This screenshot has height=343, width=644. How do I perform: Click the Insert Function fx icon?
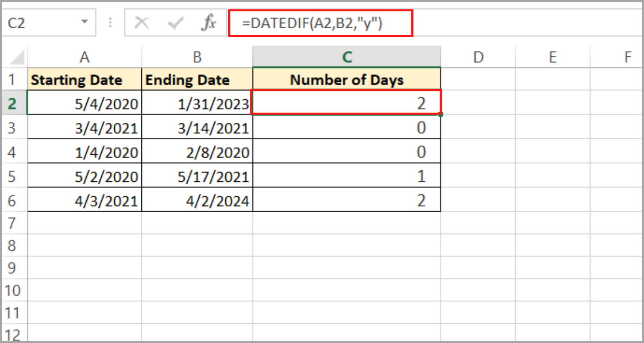pos(208,23)
